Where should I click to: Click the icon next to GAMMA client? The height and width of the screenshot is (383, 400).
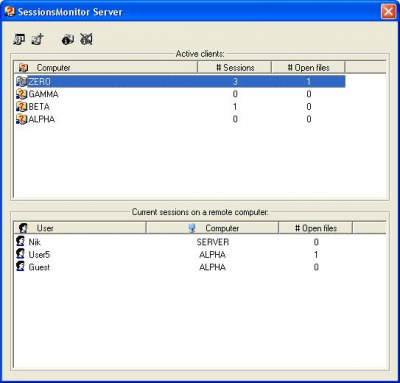[22, 94]
